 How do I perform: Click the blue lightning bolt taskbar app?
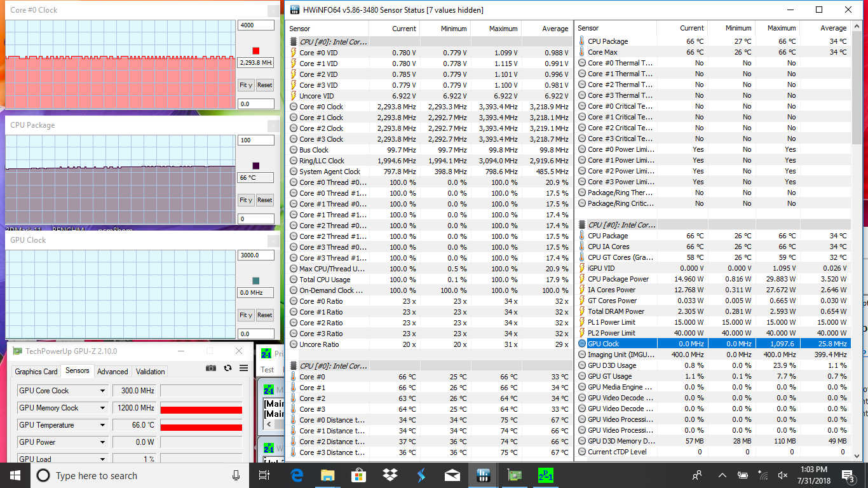421,475
